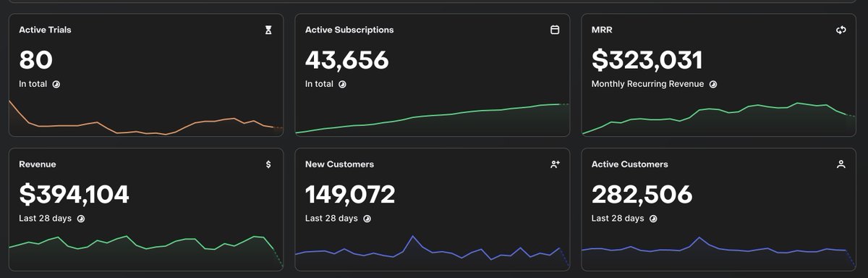Open the Revenue card title
This screenshot has width=868, height=278.
(37, 164)
